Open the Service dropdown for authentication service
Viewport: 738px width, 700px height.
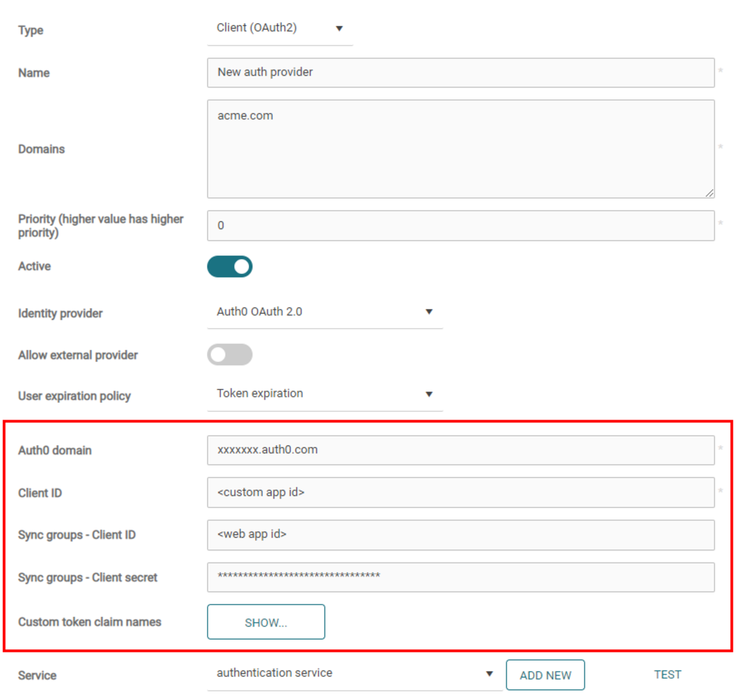[354, 674]
